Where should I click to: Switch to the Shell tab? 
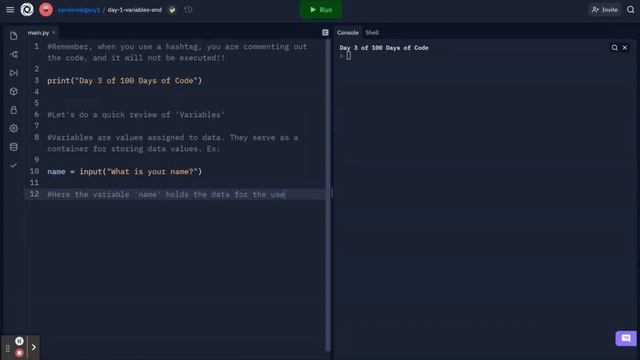point(372,33)
